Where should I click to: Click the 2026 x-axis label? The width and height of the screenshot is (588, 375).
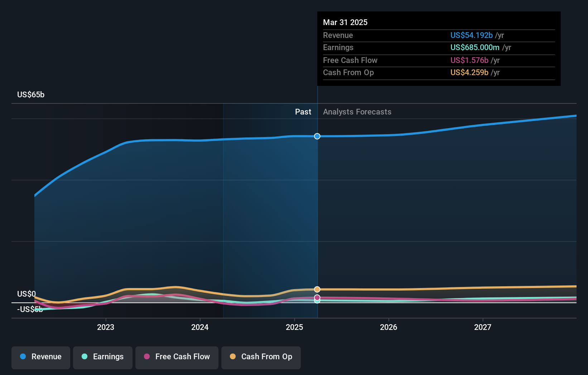tap(389, 327)
